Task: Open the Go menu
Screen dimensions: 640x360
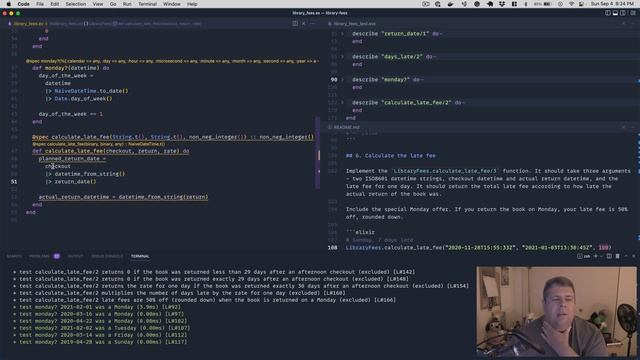Action: click(113, 4)
